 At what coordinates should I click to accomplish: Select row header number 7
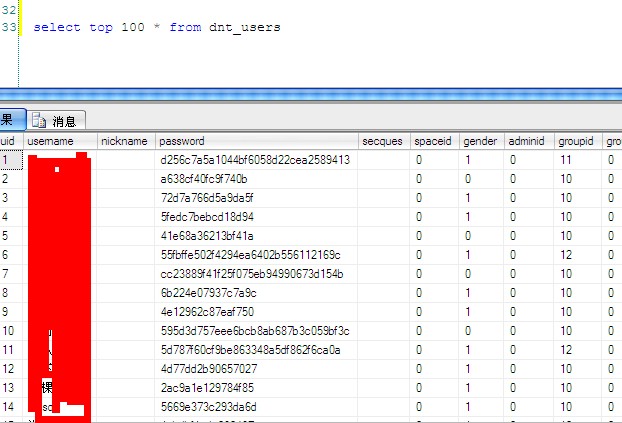(x=11, y=274)
